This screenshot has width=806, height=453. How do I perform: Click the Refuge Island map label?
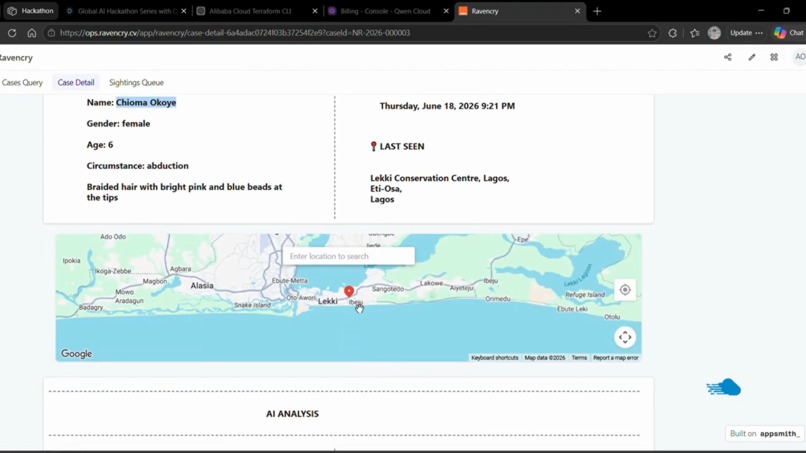click(585, 295)
